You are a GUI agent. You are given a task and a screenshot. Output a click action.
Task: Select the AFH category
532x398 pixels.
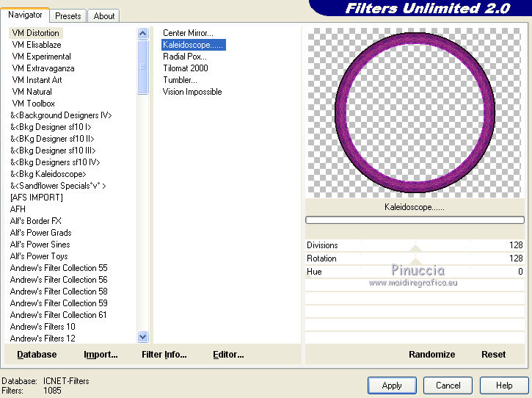coord(18,209)
